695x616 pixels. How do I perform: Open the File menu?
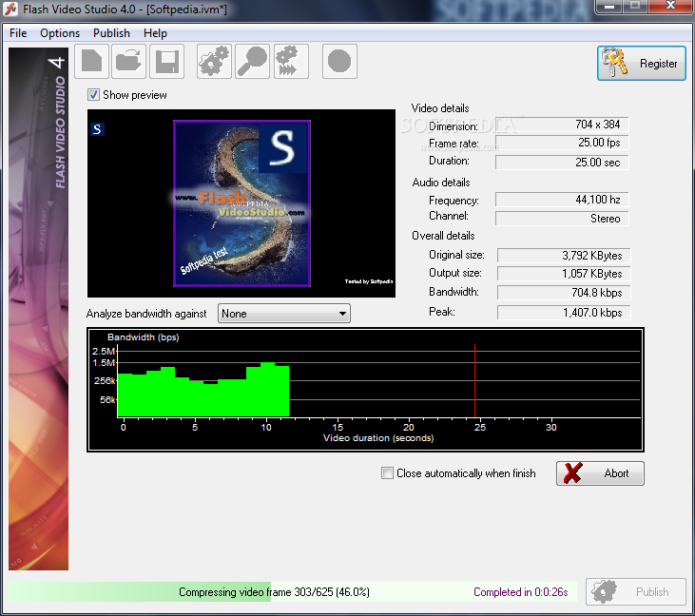point(18,33)
